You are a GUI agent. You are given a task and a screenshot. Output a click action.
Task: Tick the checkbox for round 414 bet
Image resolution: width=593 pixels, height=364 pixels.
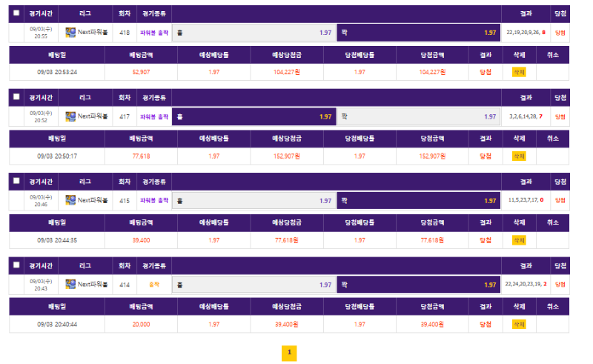[x=16, y=265]
